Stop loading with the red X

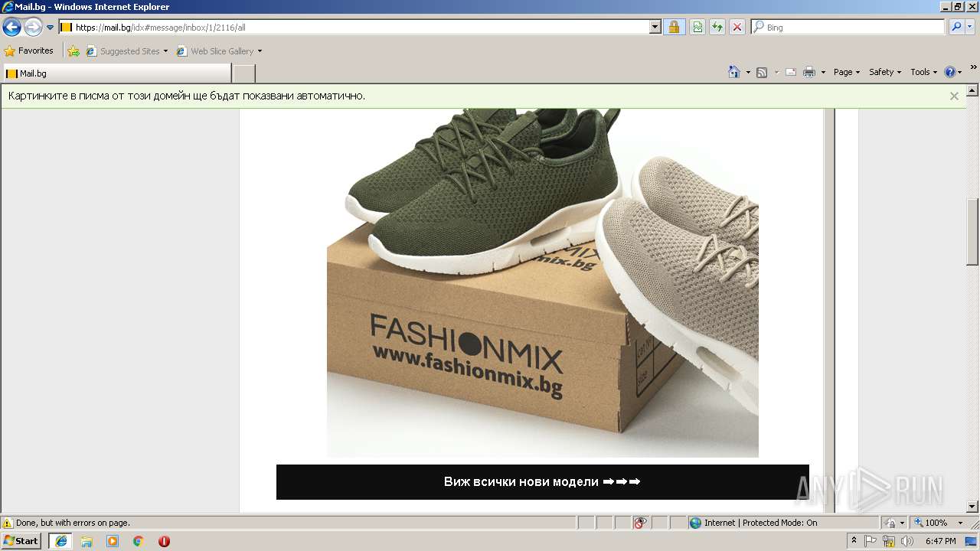(x=737, y=28)
